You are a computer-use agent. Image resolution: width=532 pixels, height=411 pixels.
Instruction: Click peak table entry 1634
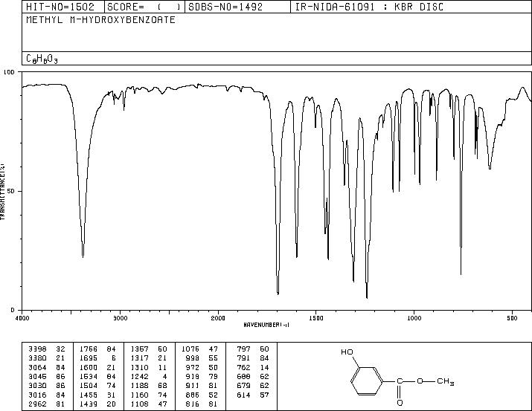[97, 376]
